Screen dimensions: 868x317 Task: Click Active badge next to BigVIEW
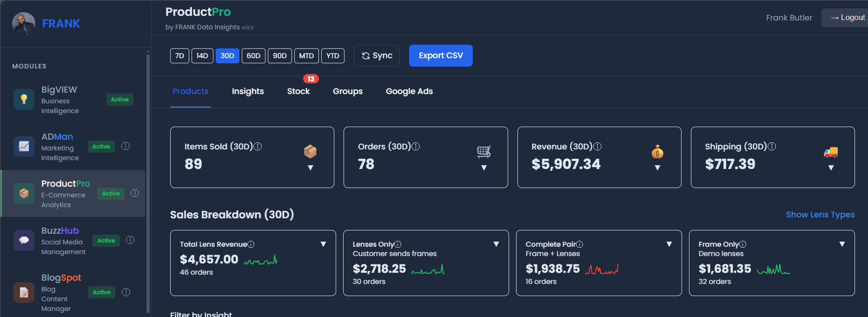(120, 100)
